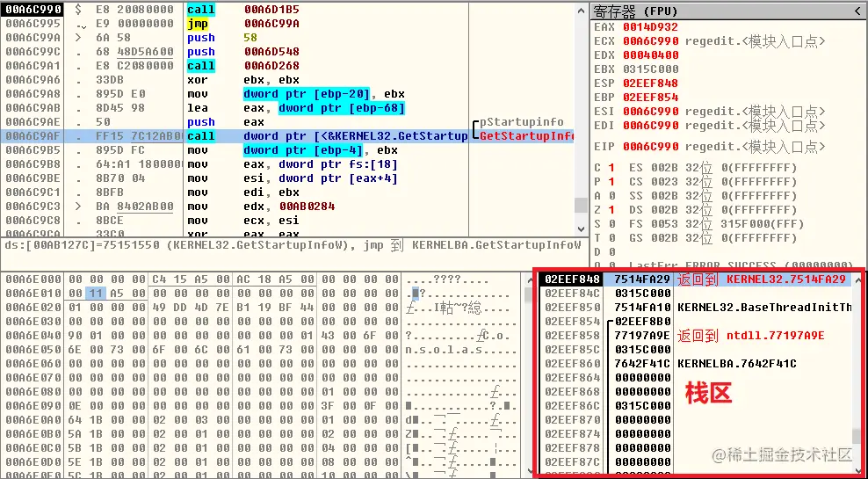Screen dimensions: 868x479
Task: Select the 'mov ecx, esi' instruction
Action: [243, 221]
